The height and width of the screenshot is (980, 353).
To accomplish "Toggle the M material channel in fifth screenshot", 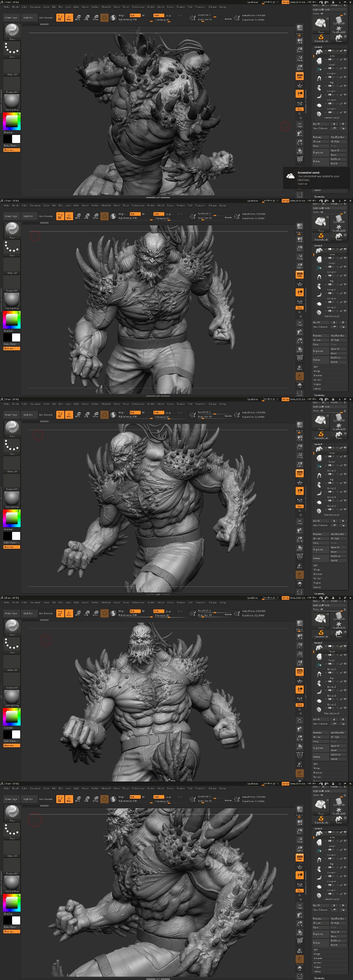I will click(143, 797).
